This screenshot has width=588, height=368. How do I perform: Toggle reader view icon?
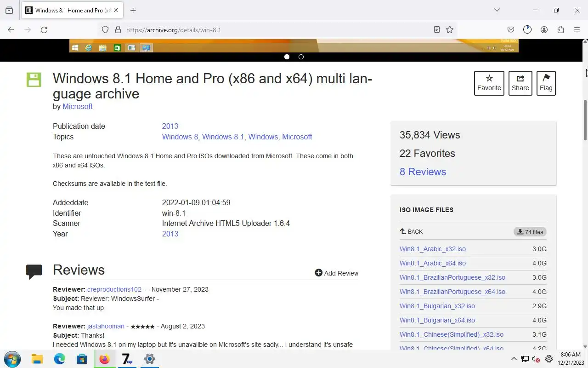[x=437, y=30]
